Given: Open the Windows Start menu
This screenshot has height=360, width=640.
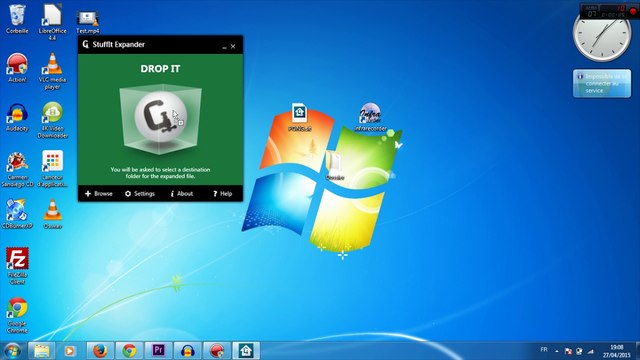Looking at the screenshot, I should point(12,351).
